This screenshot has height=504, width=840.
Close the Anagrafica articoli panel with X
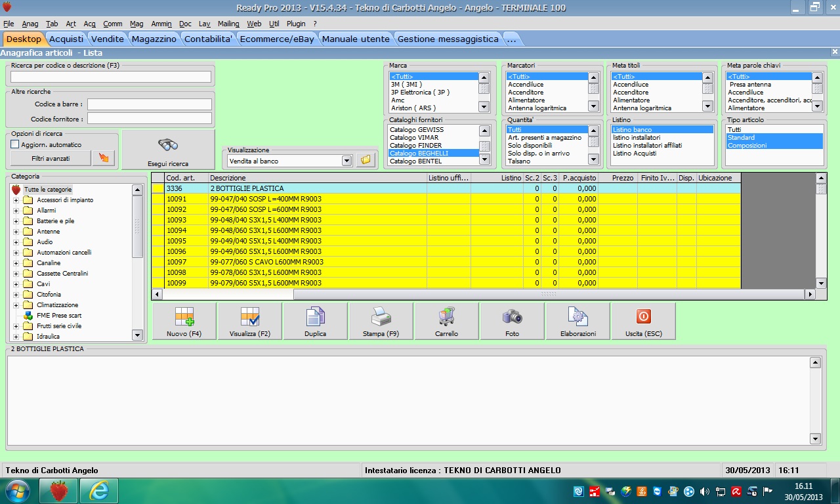pyautogui.click(x=835, y=52)
